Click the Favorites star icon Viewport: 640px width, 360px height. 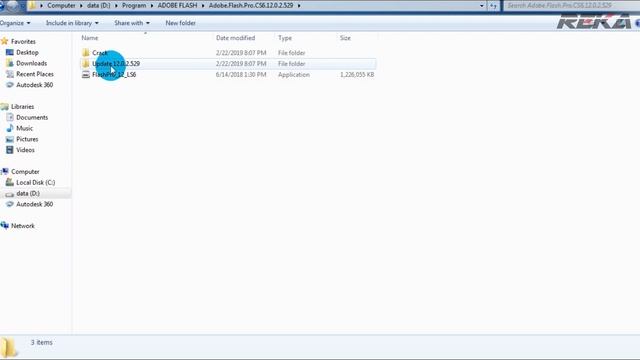click(x=4, y=41)
